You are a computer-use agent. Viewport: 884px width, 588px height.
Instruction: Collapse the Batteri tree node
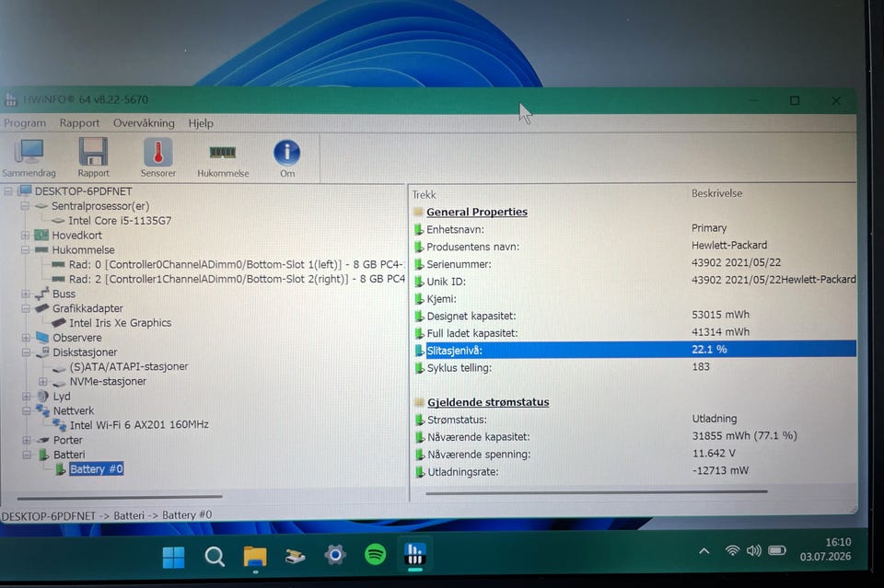tap(27, 455)
